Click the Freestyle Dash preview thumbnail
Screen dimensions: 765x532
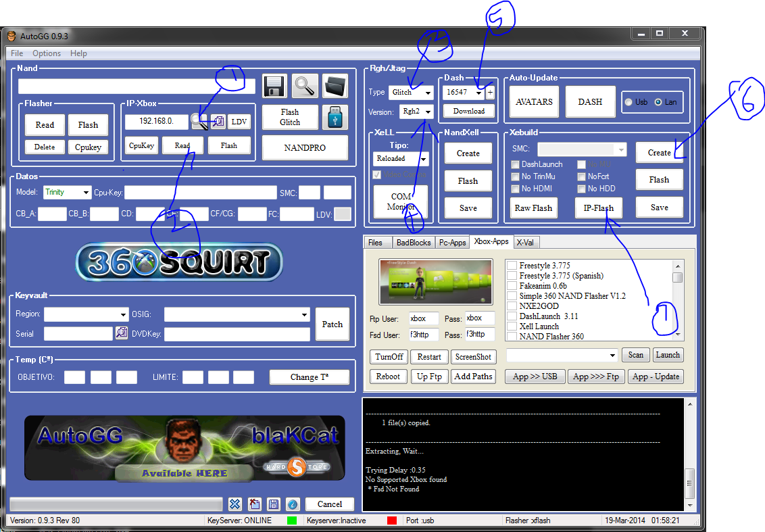[x=436, y=282]
